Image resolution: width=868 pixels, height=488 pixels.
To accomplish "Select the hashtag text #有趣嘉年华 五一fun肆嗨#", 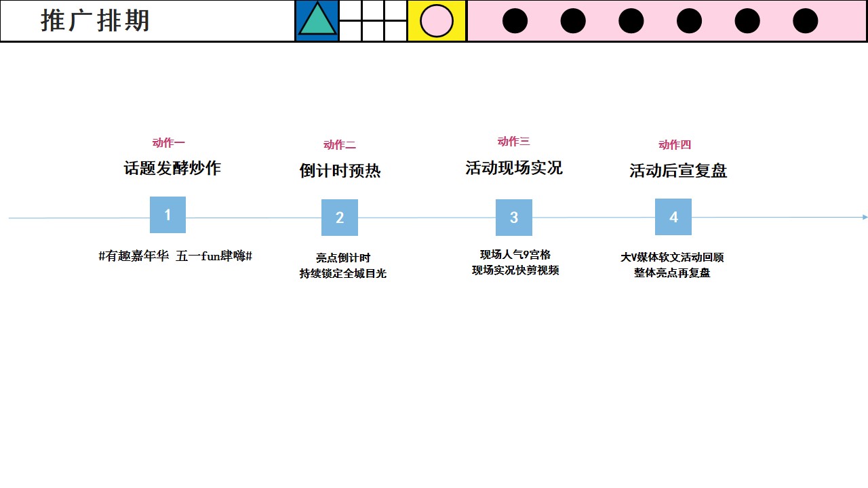I will coord(176,256).
